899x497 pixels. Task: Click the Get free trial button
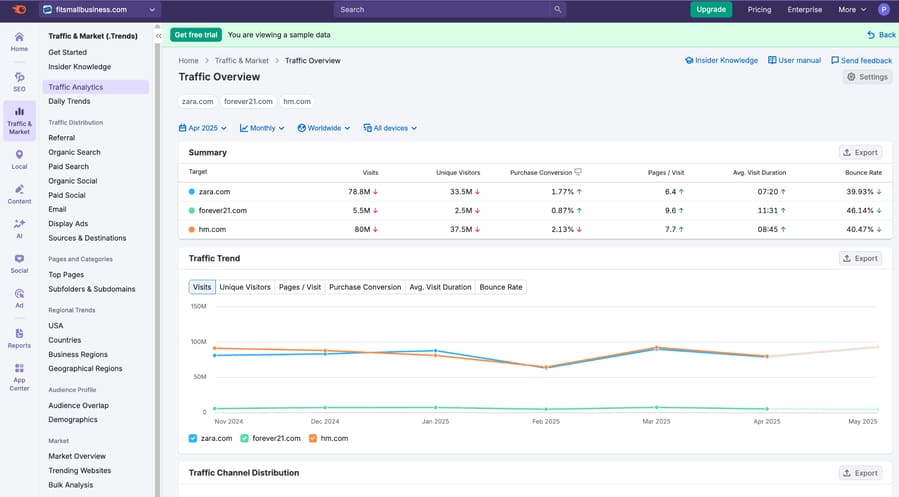point(196,35)
